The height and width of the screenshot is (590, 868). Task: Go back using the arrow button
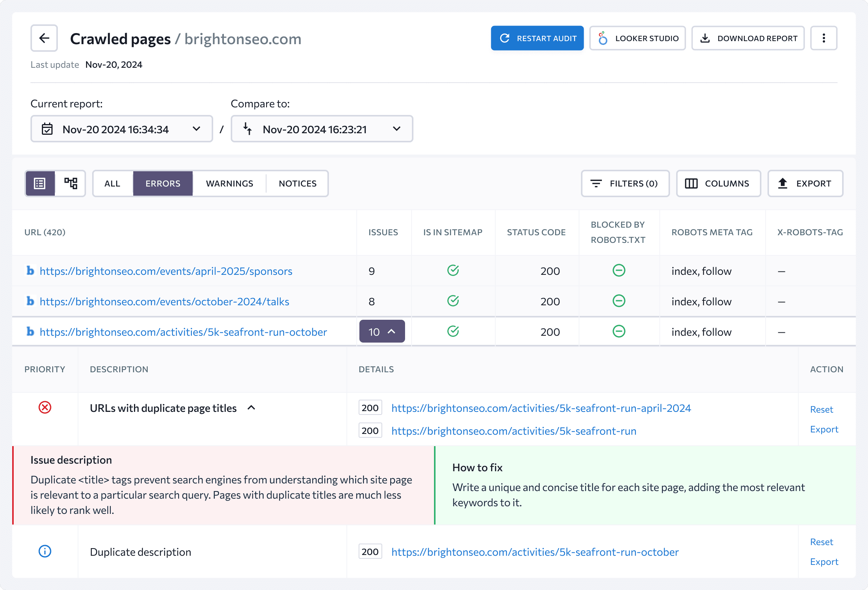[44, 38]
